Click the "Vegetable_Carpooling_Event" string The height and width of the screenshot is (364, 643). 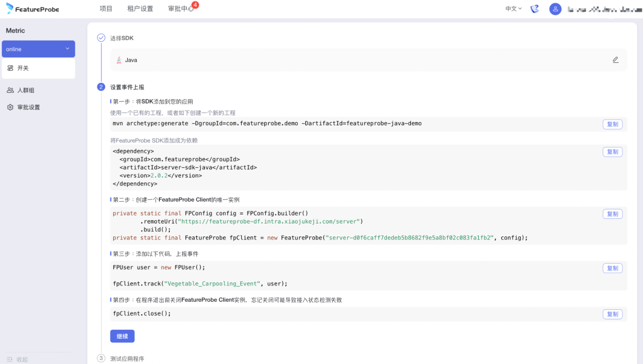click(x=212, y=284)
